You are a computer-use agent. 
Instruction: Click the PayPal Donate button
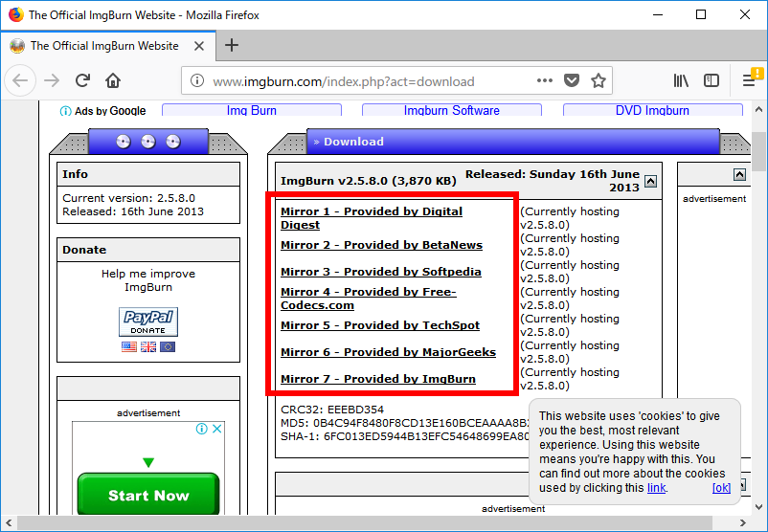148,321
